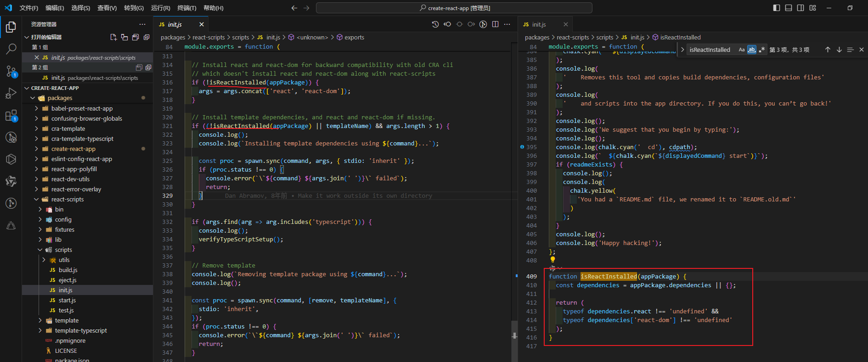Viewport: 868px width, 362px height.
Task: Open build.js in file tree
Action: 68,270
